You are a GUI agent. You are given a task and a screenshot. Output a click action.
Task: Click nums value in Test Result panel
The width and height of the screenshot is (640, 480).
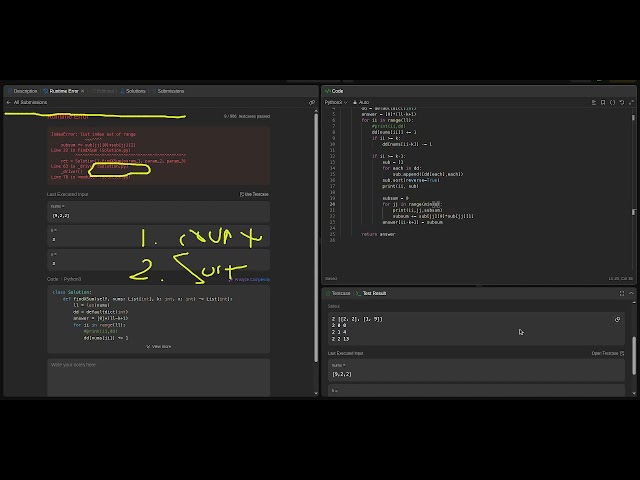tap(342, 374)
